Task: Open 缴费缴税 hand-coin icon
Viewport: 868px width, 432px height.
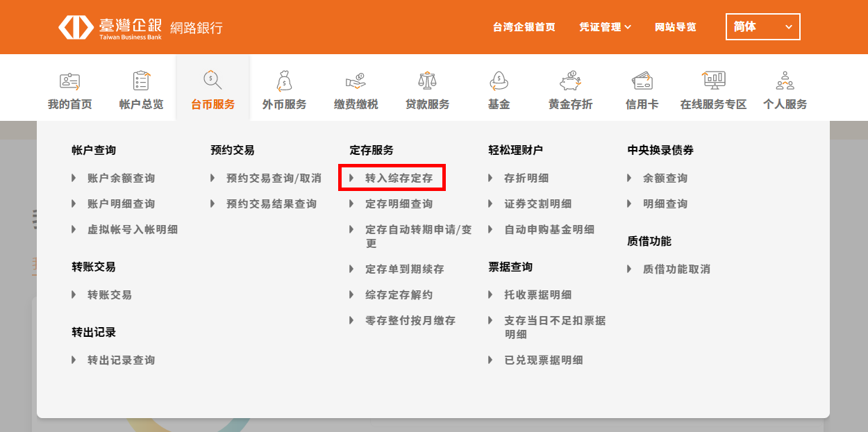Action: [356, 81]
